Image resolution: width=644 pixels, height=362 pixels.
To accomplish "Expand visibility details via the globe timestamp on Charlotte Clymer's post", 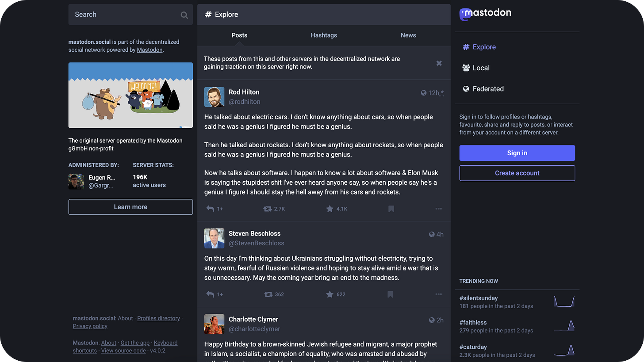I will coord(436,320).
